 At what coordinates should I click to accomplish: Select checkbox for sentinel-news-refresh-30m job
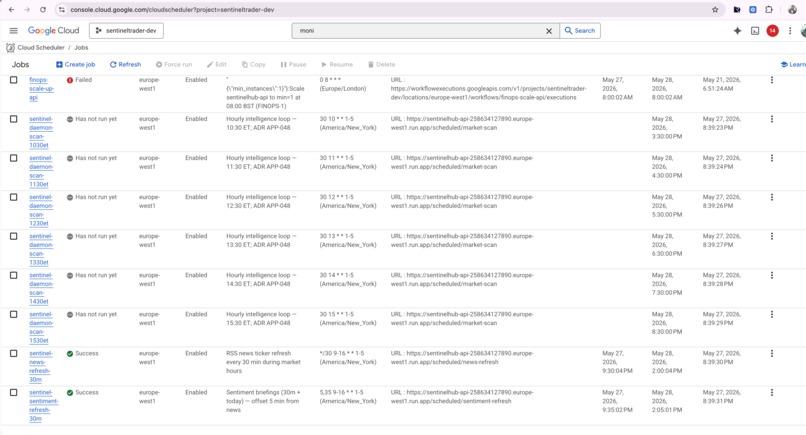(x=13, y=353)
